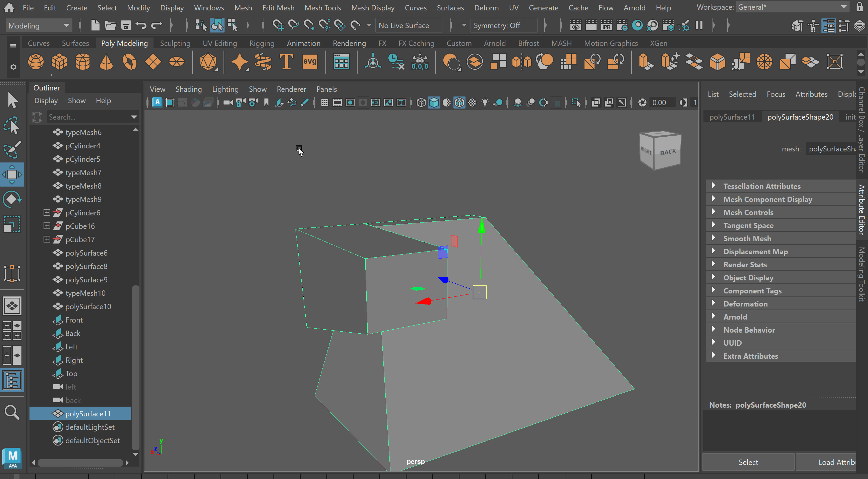Click the blue Z-axis manipulator handle
This screenshot has height=479, width=868.
[443, 280]
